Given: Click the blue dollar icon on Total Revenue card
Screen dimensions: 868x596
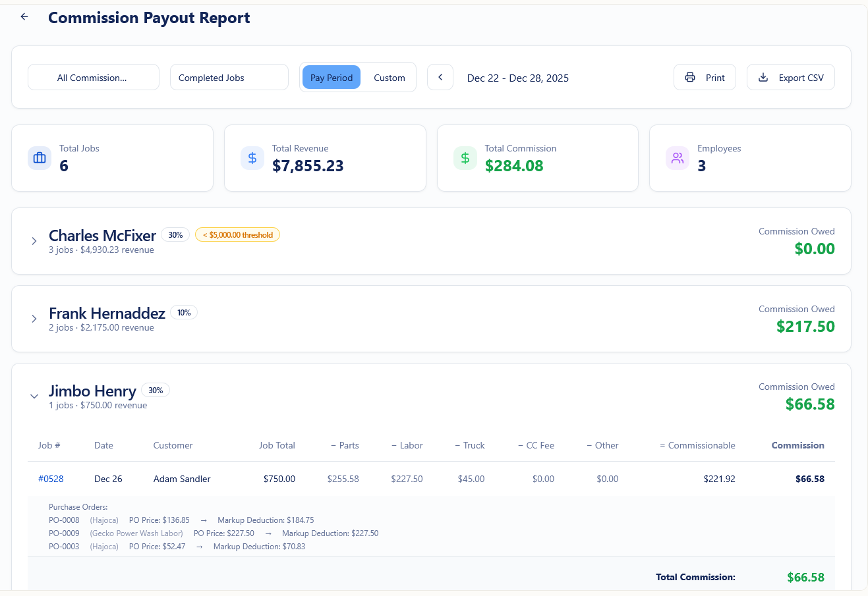Looking at the screenshot, I should (x=252, y=157).
